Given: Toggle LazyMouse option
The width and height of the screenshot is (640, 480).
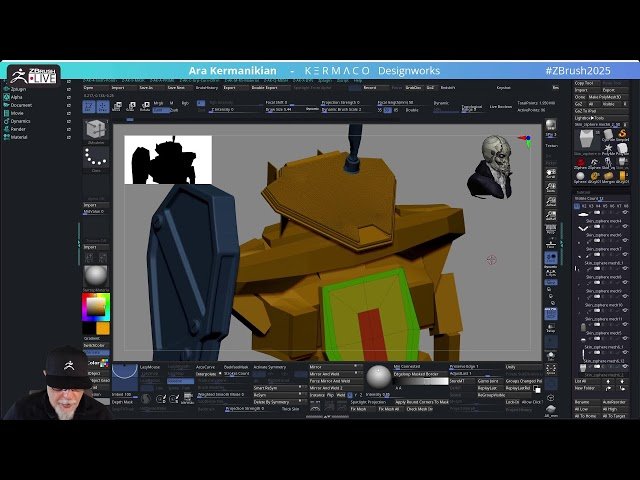Looking at the screenshot, I should coord(150,367).
